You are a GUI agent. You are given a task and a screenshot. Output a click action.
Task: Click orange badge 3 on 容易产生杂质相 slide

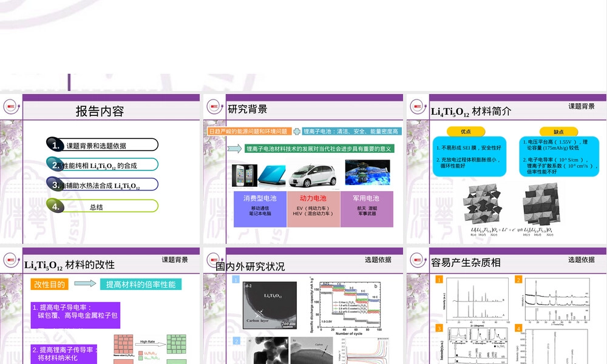(x=439, y=328)
